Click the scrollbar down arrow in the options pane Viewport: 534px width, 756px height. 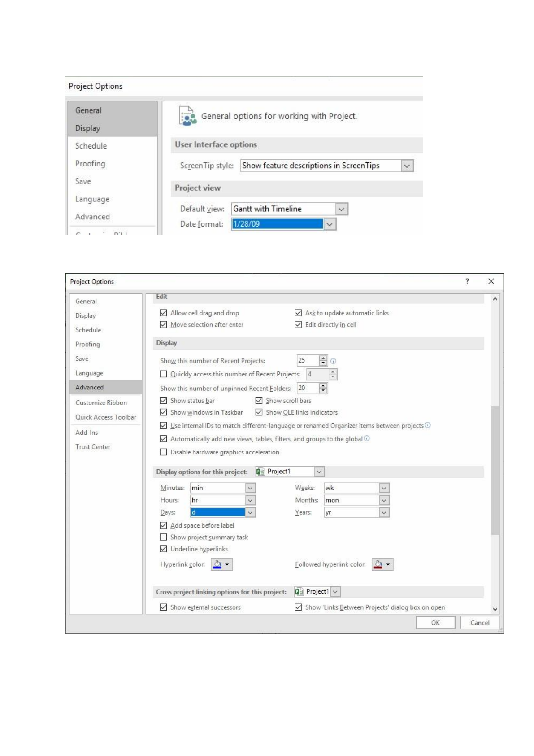tap(495, 609)
